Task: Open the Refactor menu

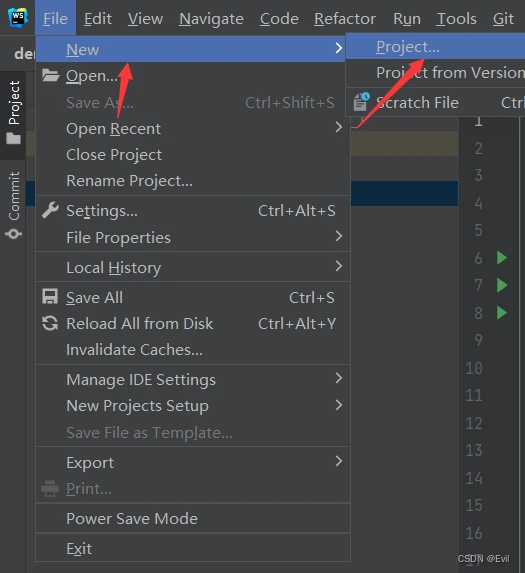Action: [345, 19]
